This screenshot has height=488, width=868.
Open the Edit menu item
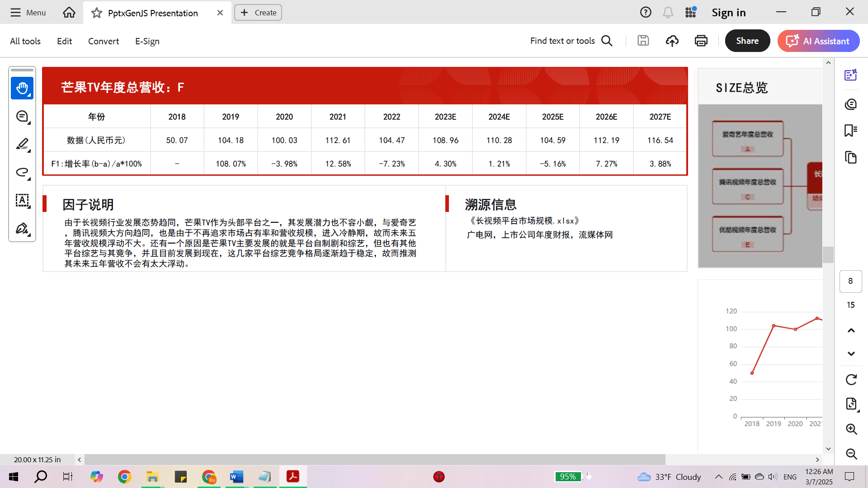pyautogui.click(x=64, y=41)
